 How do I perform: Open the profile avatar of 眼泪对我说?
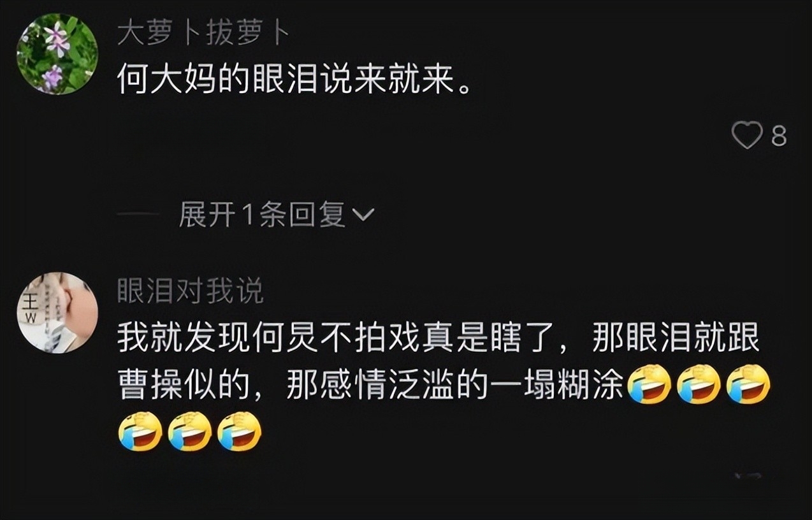pos(57,312)
